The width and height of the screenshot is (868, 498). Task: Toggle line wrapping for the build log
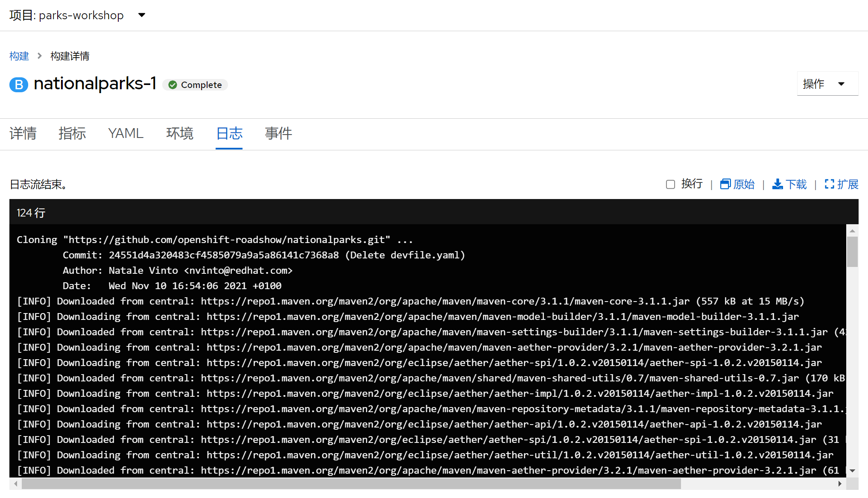pyautogui.click(x=670, y=184)
